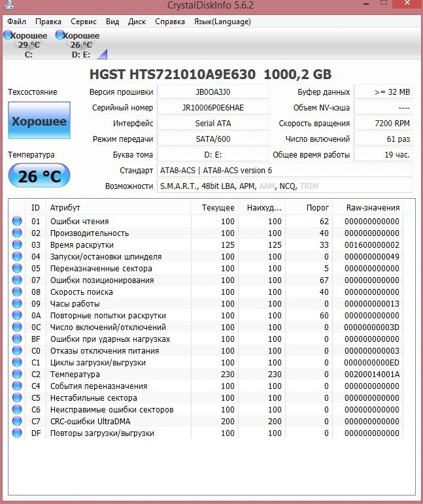Click status icon for CRC-ошибки UltraDMA

[17, 421]
